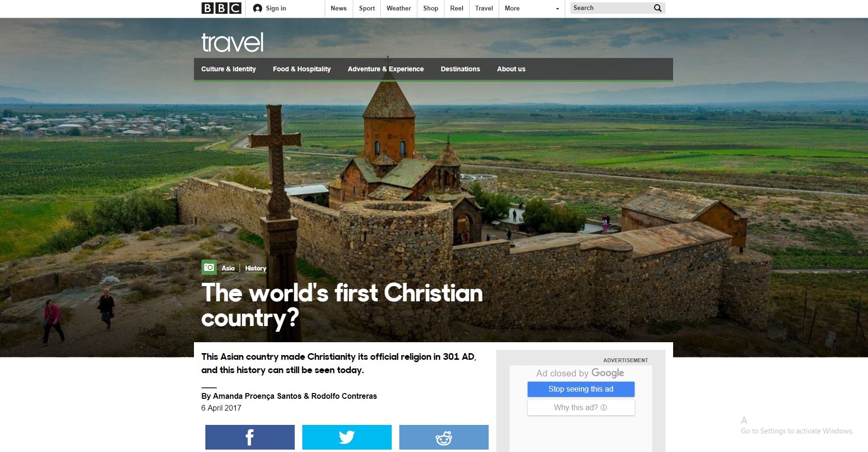Click the Why this ad? button
The height and width of the screenshot is (452, 868).
click(x=581, y=408)
